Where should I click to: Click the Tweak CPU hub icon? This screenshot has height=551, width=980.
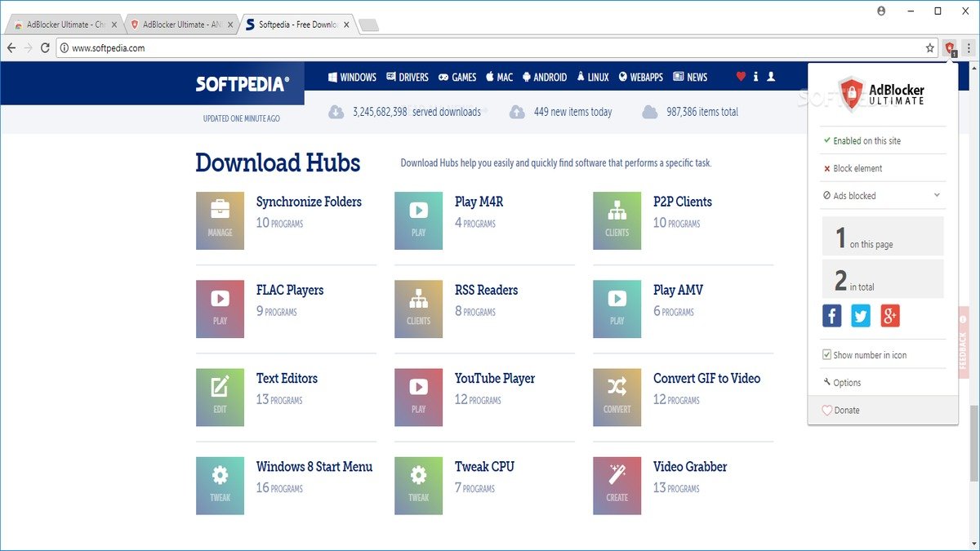click(x=418, y=486)
